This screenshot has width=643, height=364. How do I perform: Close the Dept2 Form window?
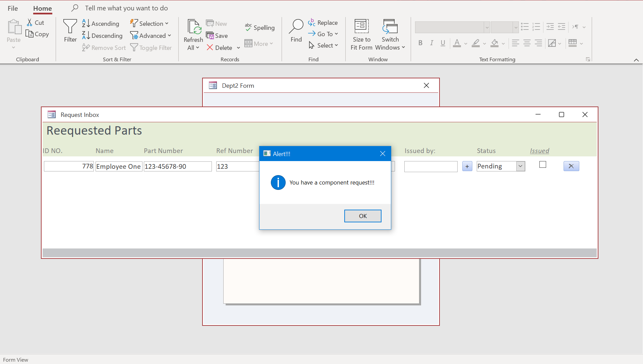(426, 85)
